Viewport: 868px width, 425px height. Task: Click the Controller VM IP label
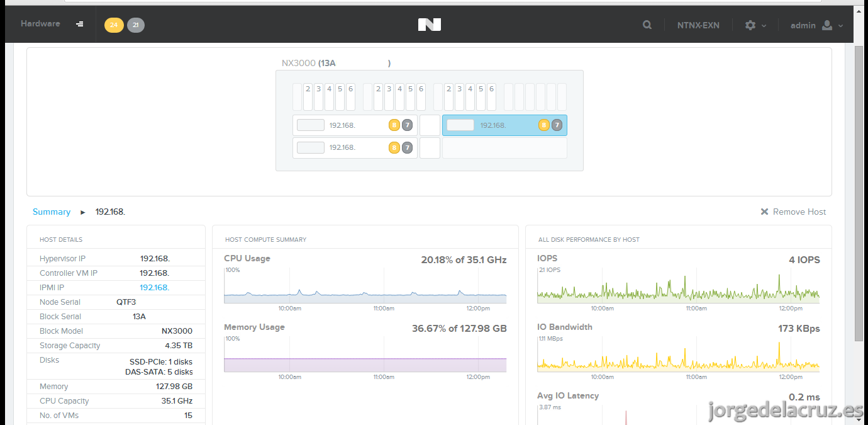[69, 273]
